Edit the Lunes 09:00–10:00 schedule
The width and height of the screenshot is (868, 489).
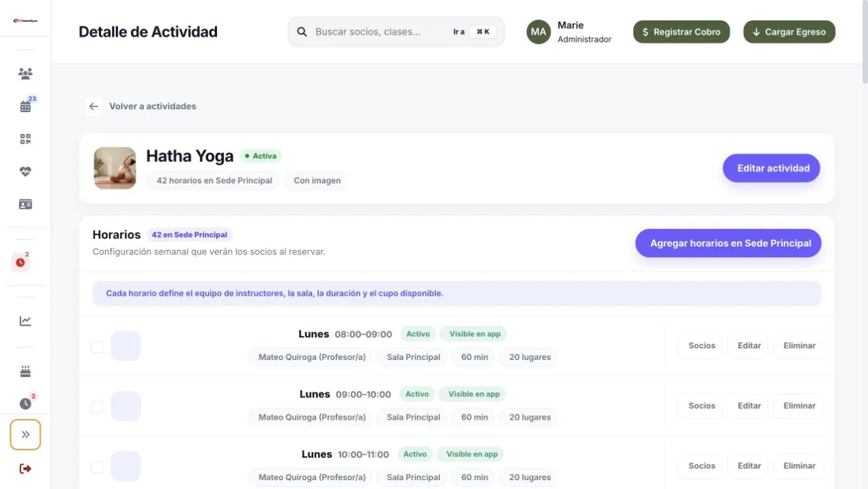tap(749, 406)
